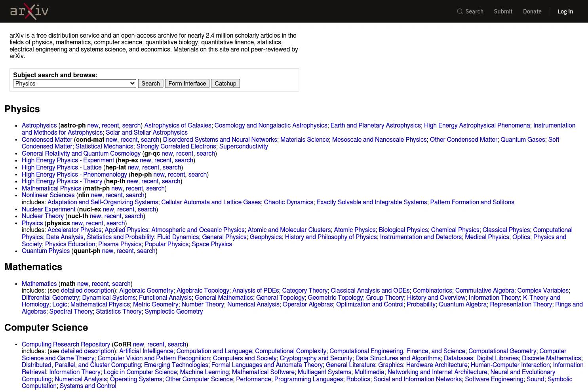Open Combinatorics link

click(432, 291)
